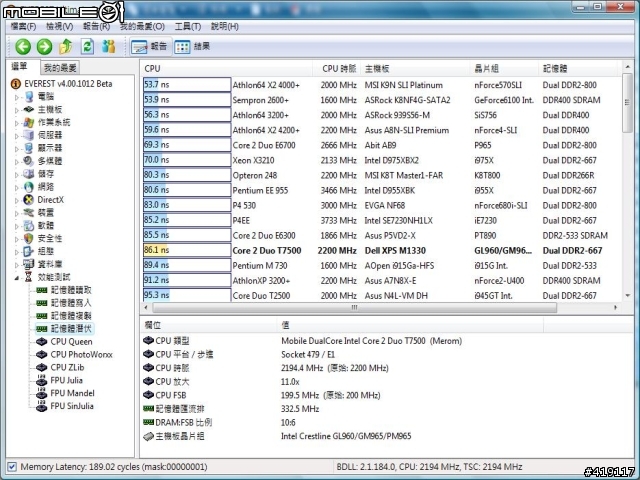Expand the 網路 network tree node

coord(17,187)
